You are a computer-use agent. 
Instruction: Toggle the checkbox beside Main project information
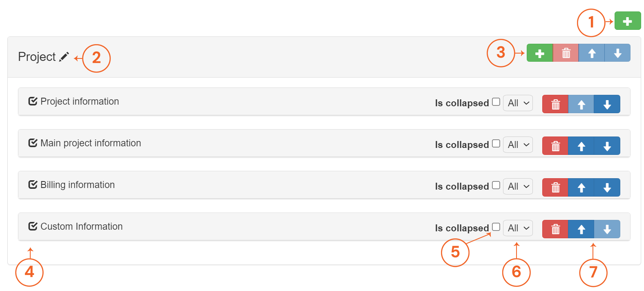(33, 143)
